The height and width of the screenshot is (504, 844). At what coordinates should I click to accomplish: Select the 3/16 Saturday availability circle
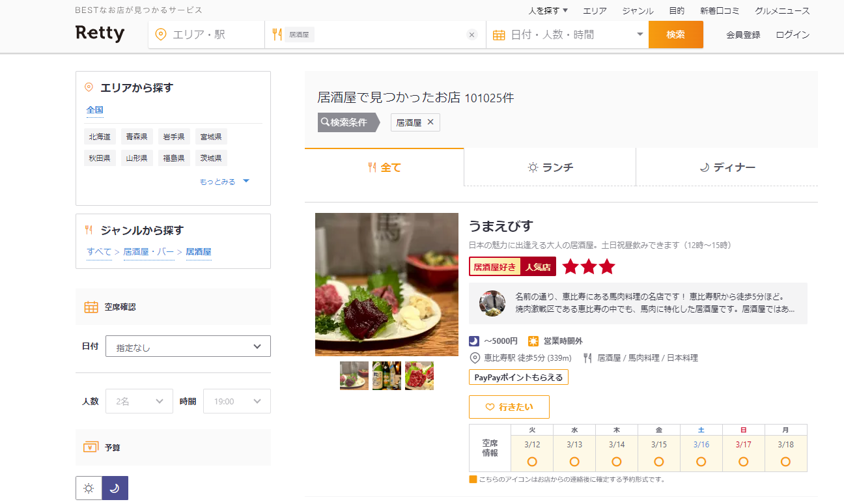701,462
